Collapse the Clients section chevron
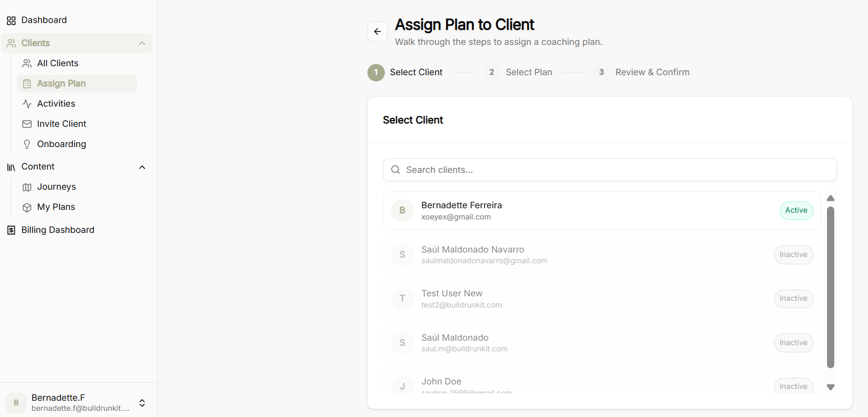The height and width of the screenshot is (417, 868). [x=142, y=43]
